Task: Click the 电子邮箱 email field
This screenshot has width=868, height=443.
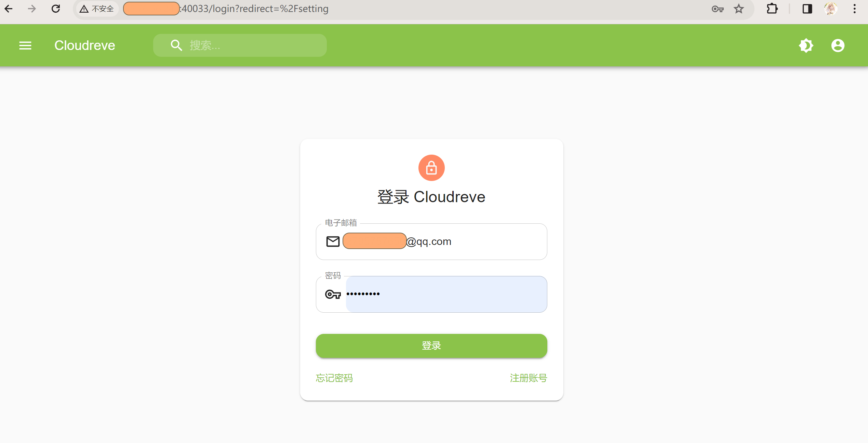Action: (x=431, y=242)
